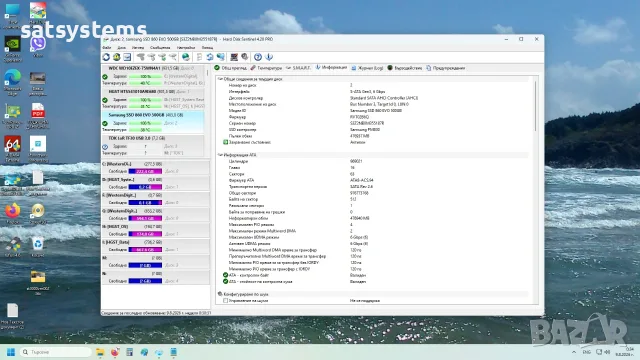
Task: Select the Samsung SSD 860 EVO 500GB entry
Action: point(153,122)
